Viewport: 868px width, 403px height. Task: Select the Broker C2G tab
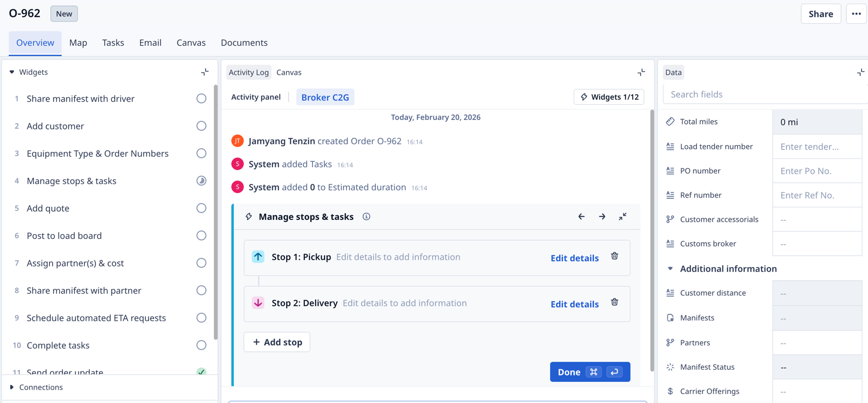tap(325, 97)
